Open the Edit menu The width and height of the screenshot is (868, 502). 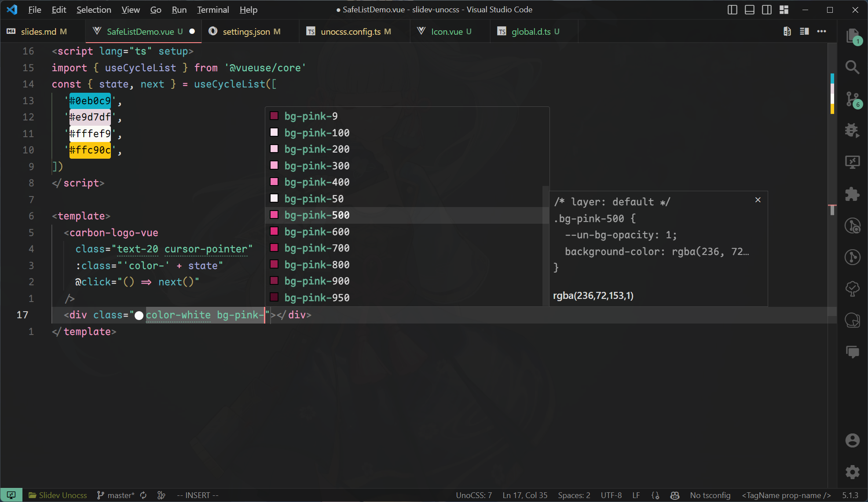click(59, 10)
